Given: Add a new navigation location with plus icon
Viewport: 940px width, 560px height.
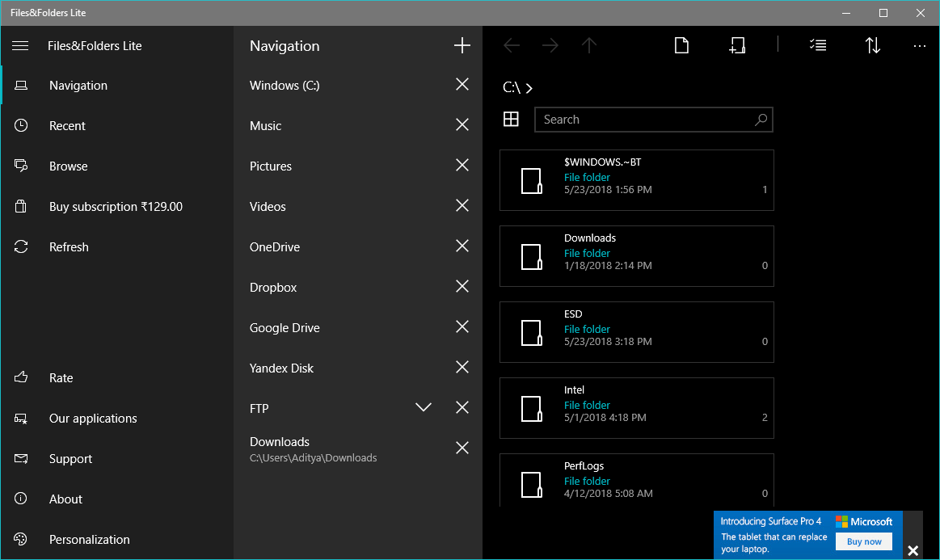Looking at the screenshot, I should [x=462, y=46].
